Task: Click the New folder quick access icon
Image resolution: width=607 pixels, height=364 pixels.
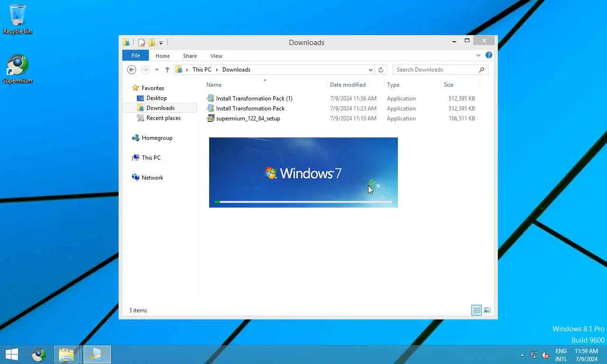Action: [x=152, y=43]
